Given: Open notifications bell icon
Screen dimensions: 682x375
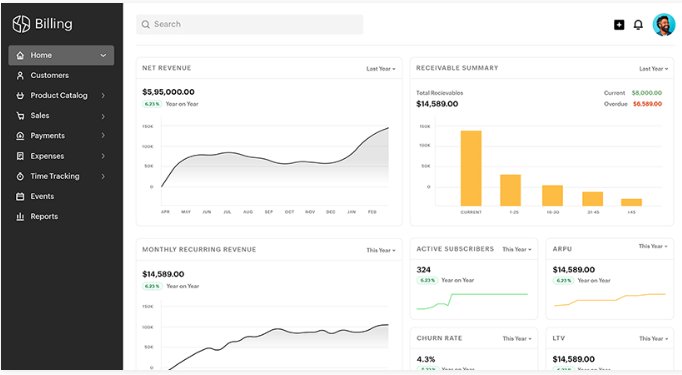Looking at the screenshot, I should [x=638, y=25].
